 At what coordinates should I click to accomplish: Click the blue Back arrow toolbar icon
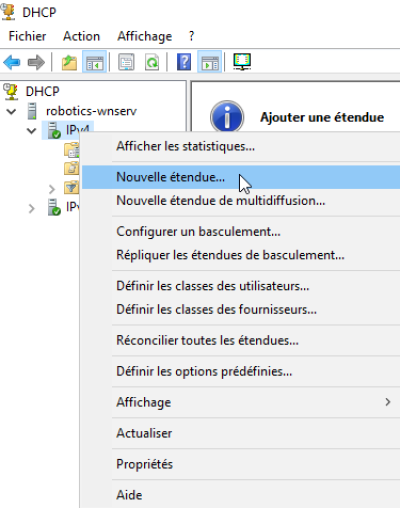[x=12, y=62]
